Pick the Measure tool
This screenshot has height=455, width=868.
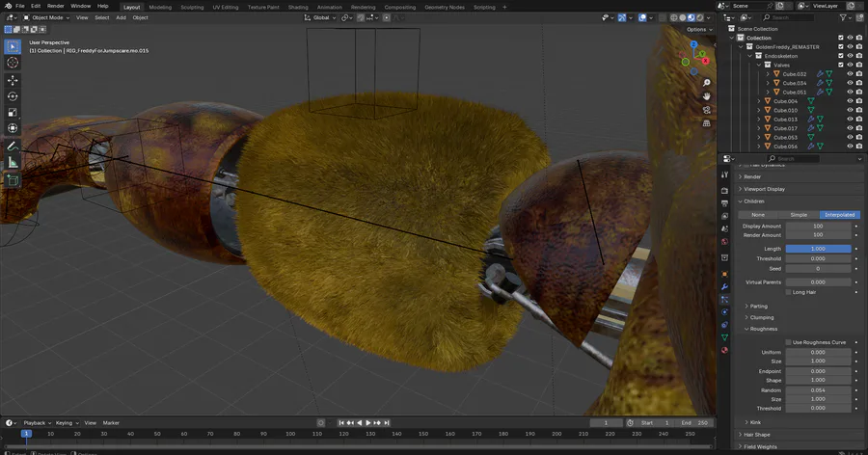tap(13, 163)
